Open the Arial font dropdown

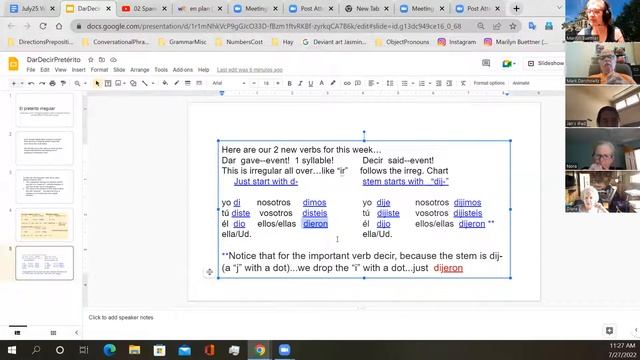point(229,83)
